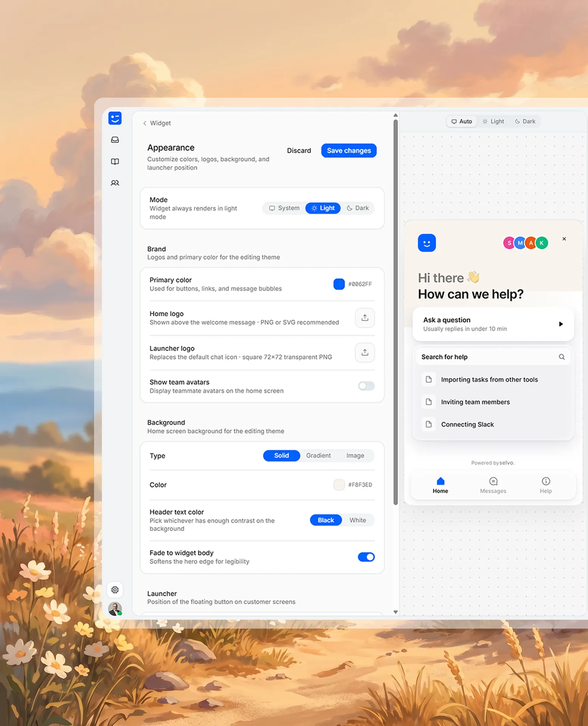
Task: Click the A team avatar
Action: 531,243
